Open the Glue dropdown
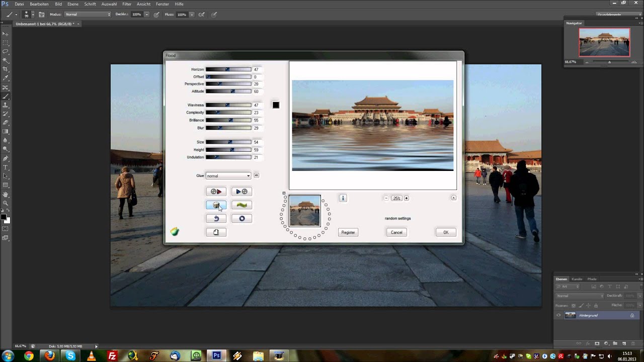The image size is (644, 362). click(x=228, y=176)
